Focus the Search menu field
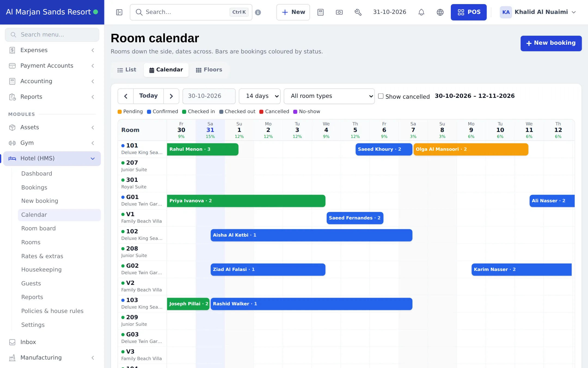Screen dimensions: 588x368 (52, 35)
